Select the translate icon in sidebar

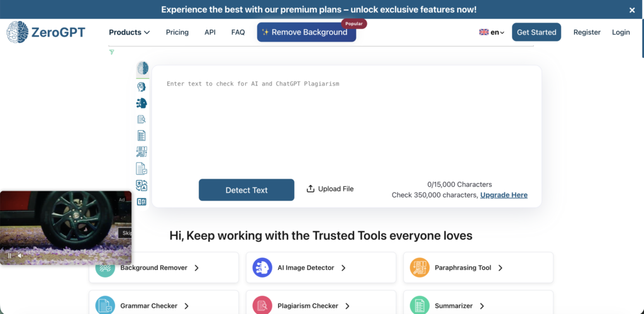142,186
